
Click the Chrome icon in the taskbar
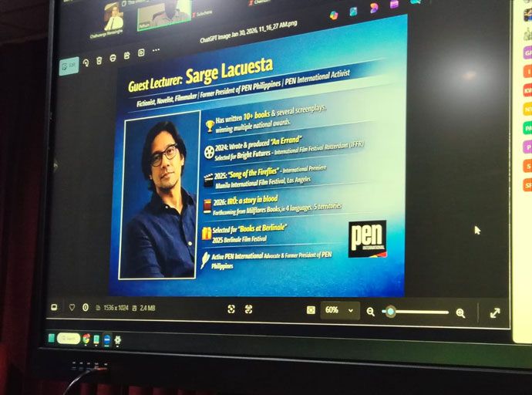(x=86, y=339)
